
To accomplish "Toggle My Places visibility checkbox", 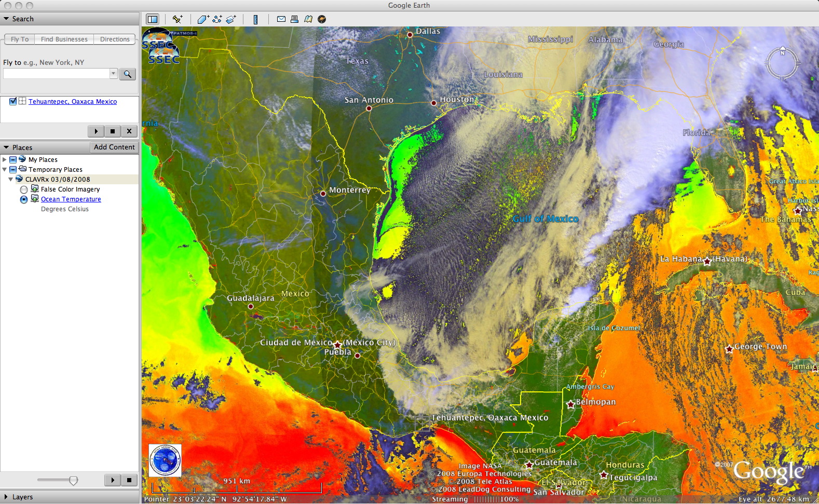I will [x=13, y=160].
